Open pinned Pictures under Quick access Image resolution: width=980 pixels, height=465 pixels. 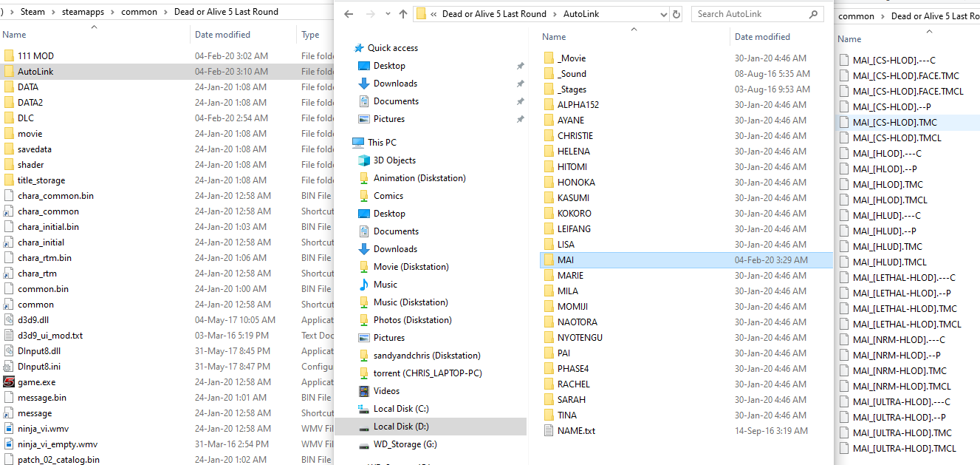[x=389, y=119]
